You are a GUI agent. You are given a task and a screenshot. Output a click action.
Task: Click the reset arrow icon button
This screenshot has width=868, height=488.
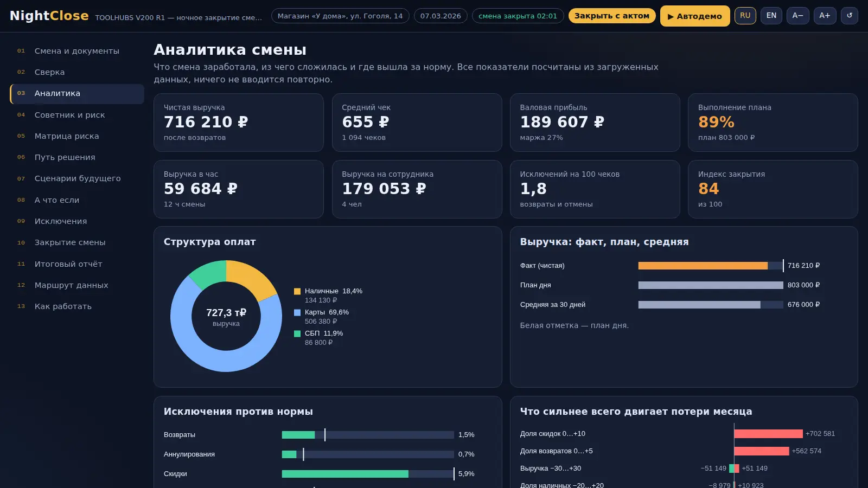point(850,16)
